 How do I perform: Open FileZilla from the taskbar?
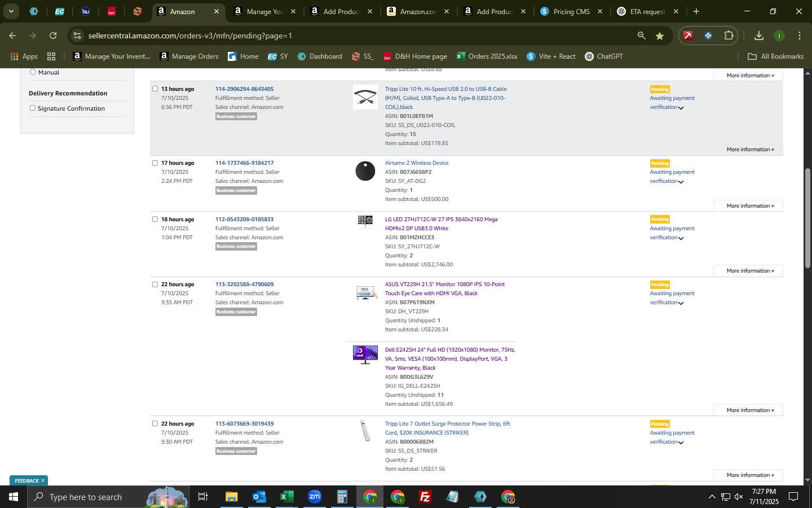[425, 497]
